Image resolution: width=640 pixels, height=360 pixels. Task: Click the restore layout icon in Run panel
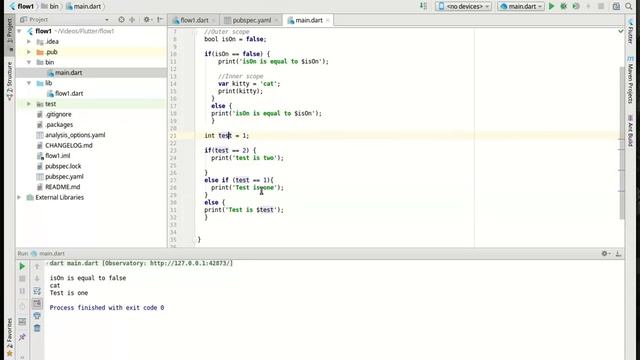click(x=22, y=322)
